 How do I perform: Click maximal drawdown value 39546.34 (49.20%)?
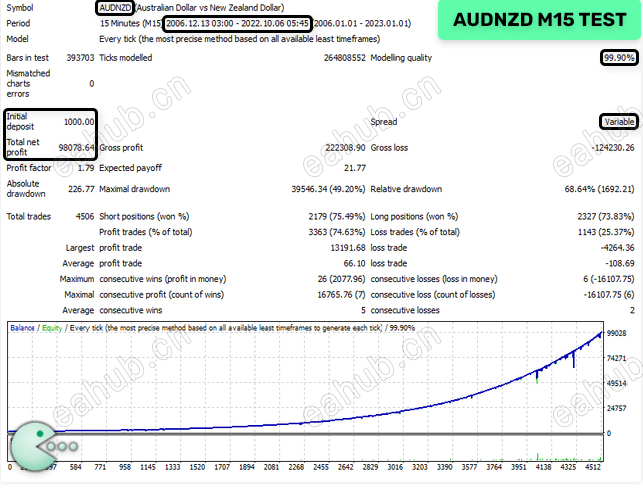click(x=328, y=189)
